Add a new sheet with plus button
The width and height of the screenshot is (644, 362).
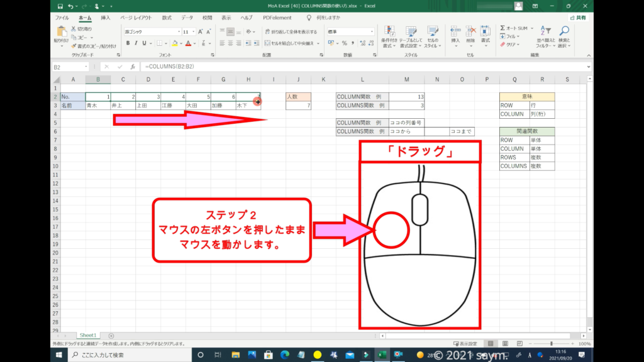pyautogui.click(x=111, y=336)
